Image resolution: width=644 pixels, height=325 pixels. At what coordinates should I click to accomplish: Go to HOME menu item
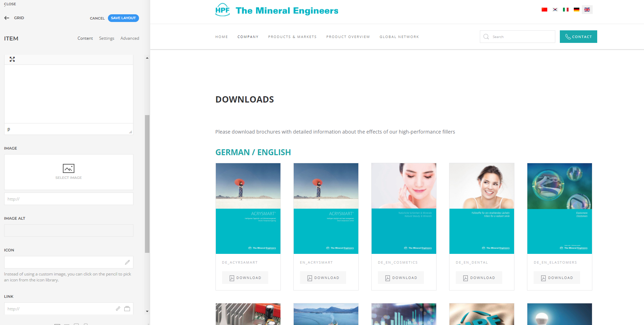click(221, 37)
